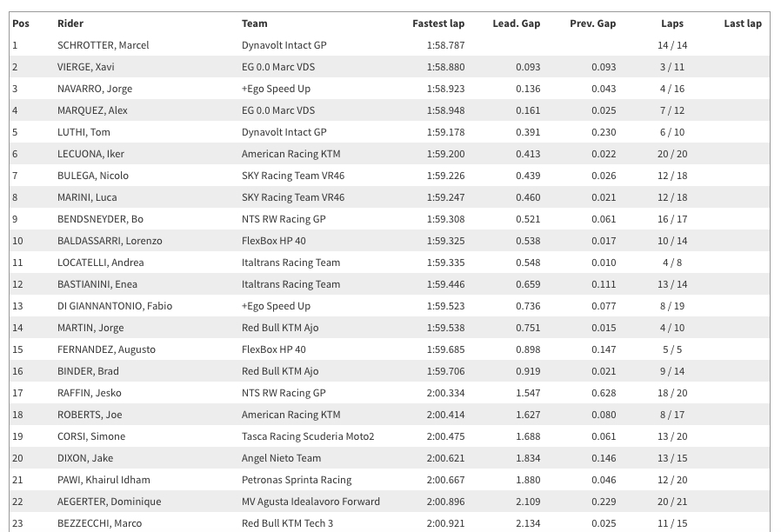Select the Laps column header
Image resolution: width=781 pixels, height=532 pixels.
pyautogui.click(x=672, y=23)
